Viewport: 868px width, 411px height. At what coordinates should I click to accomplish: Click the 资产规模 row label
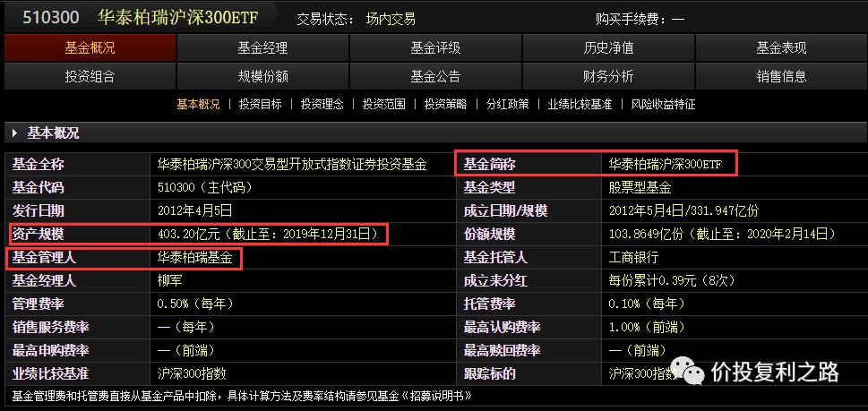click(38, 234)
